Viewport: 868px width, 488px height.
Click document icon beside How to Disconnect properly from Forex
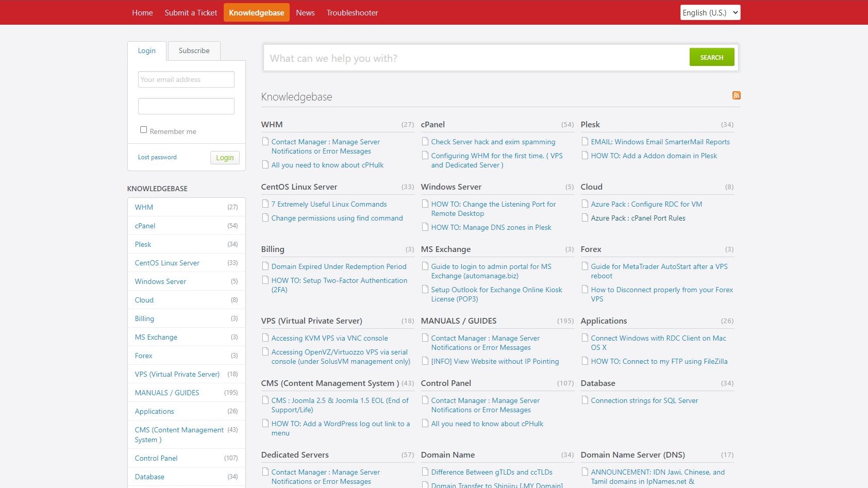click(x=585, y=290)
